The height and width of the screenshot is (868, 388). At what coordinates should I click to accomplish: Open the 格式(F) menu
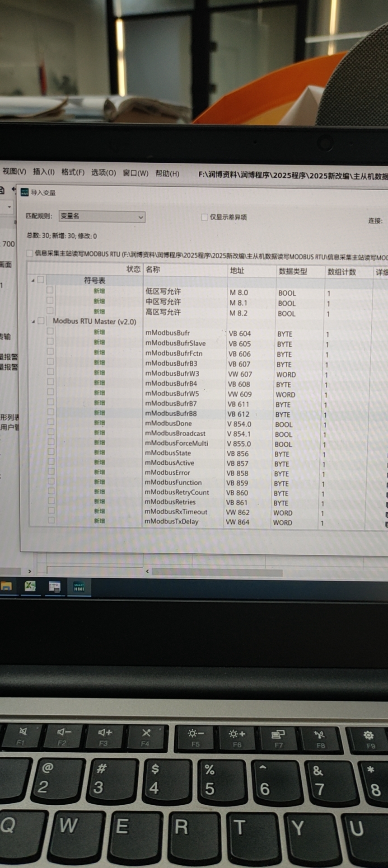[x=73, y=172]
